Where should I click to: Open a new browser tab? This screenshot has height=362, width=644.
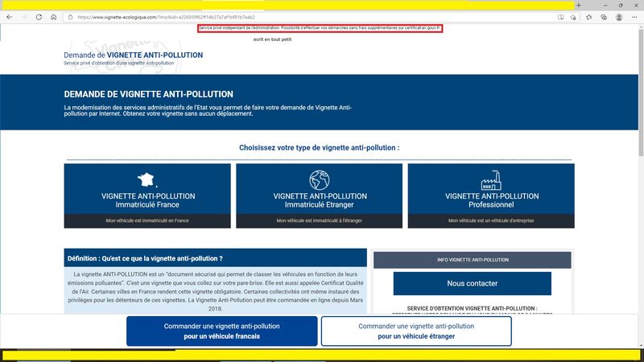click(x=579, y=6)
